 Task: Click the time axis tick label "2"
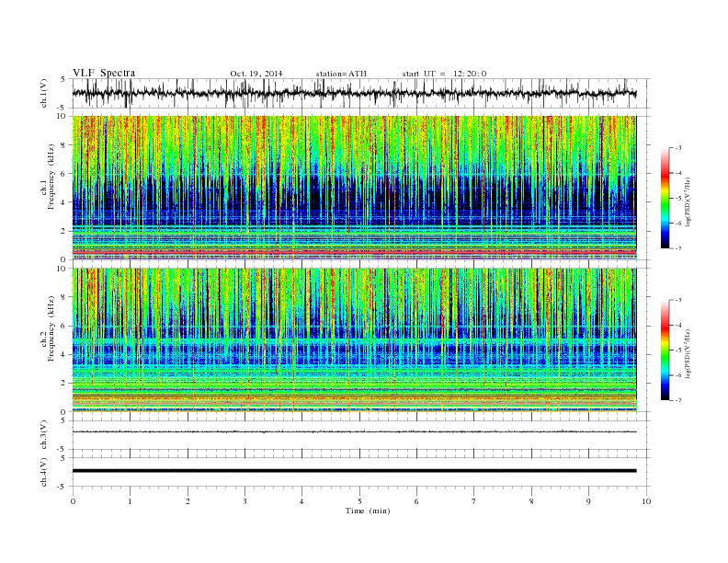click(188, 501)
